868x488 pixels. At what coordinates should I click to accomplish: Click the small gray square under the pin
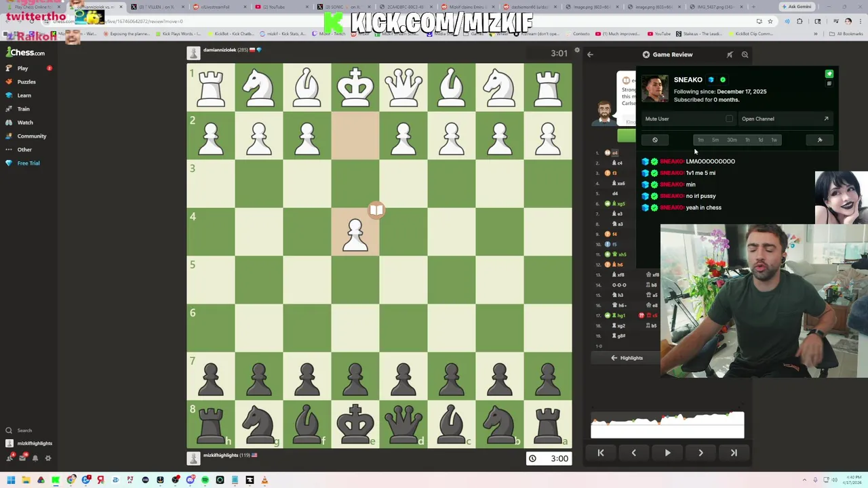pos(829,83)
